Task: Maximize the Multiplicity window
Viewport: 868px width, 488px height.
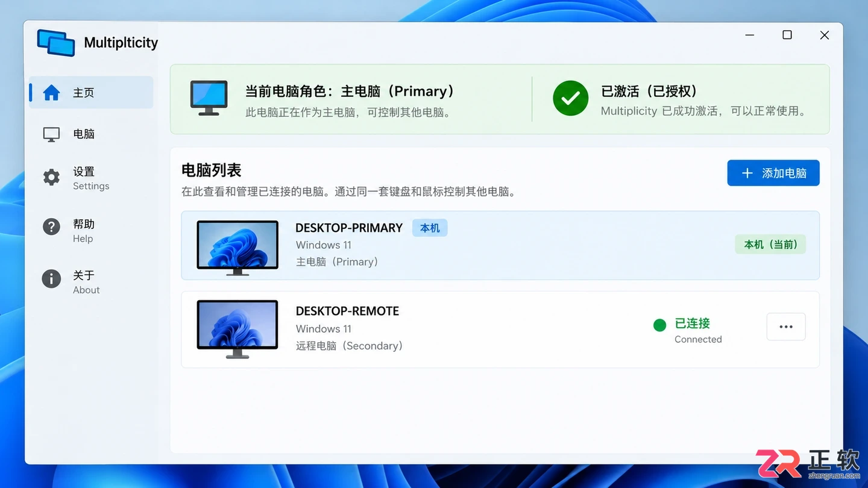Action: tap(787, 35)
